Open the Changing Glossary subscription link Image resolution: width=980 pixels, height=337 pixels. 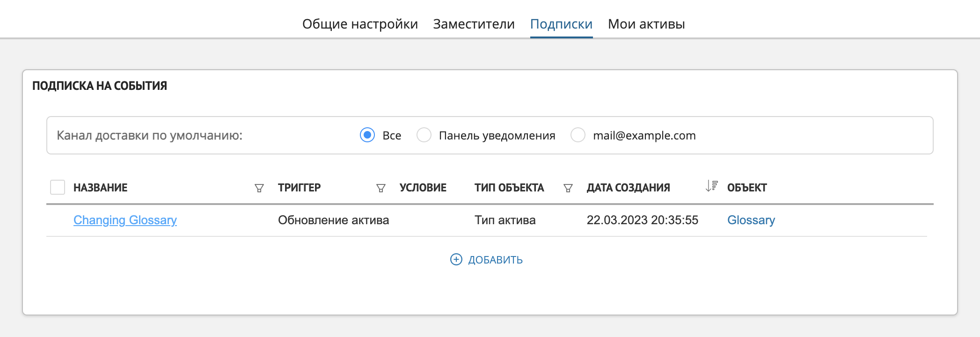125,220
